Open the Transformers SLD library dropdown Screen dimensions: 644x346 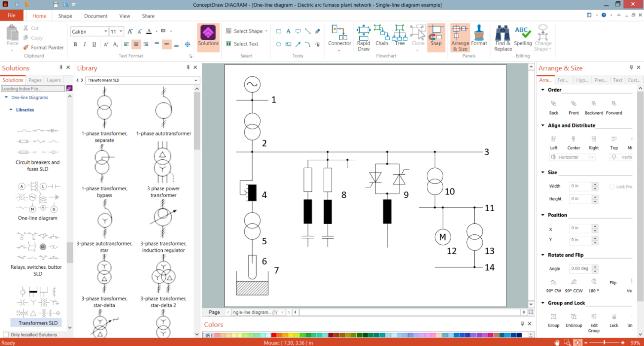pos(196,80)
